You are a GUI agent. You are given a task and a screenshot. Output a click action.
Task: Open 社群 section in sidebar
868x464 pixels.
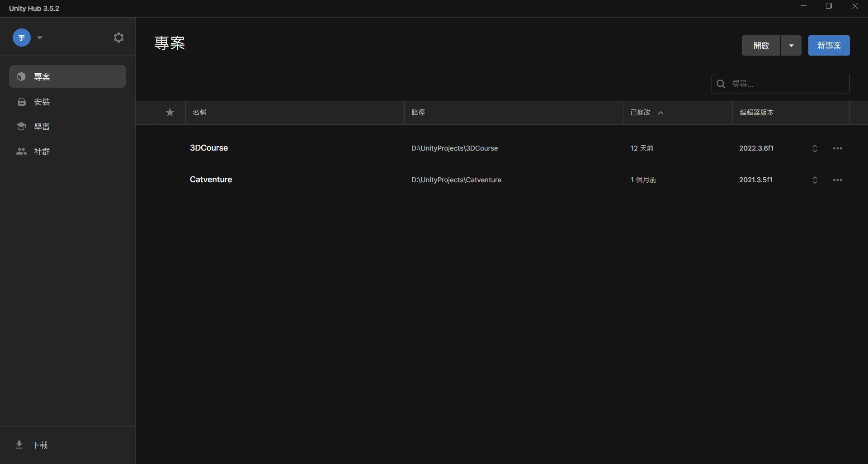coord(67,152)
